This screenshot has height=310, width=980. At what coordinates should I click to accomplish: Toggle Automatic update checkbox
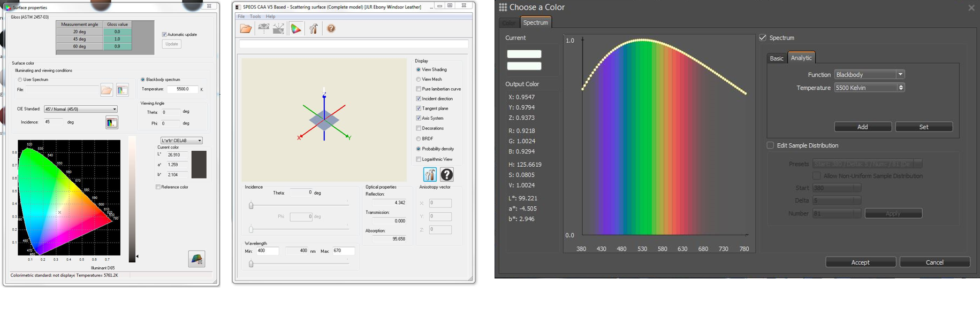point(164,34)
